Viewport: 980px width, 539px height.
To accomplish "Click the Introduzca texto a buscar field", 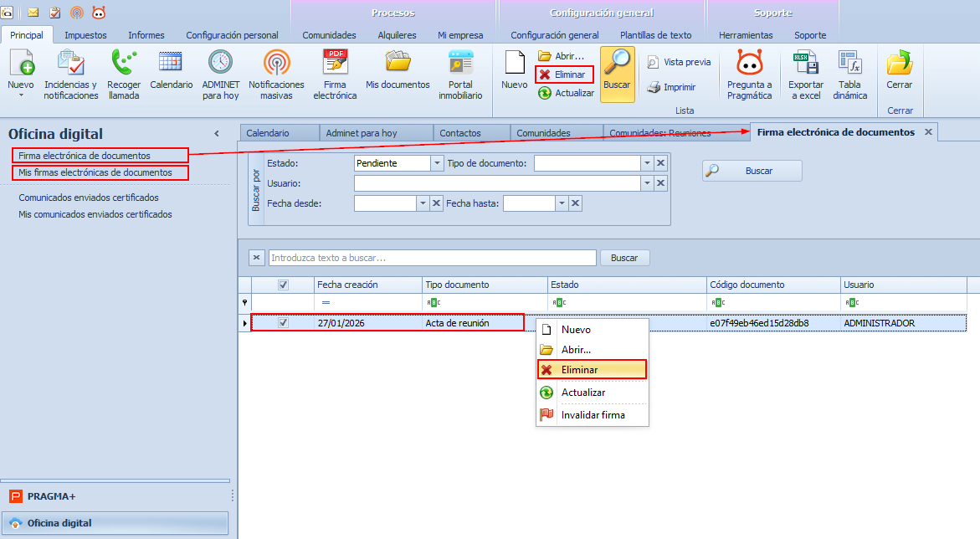I will (432, 258).
